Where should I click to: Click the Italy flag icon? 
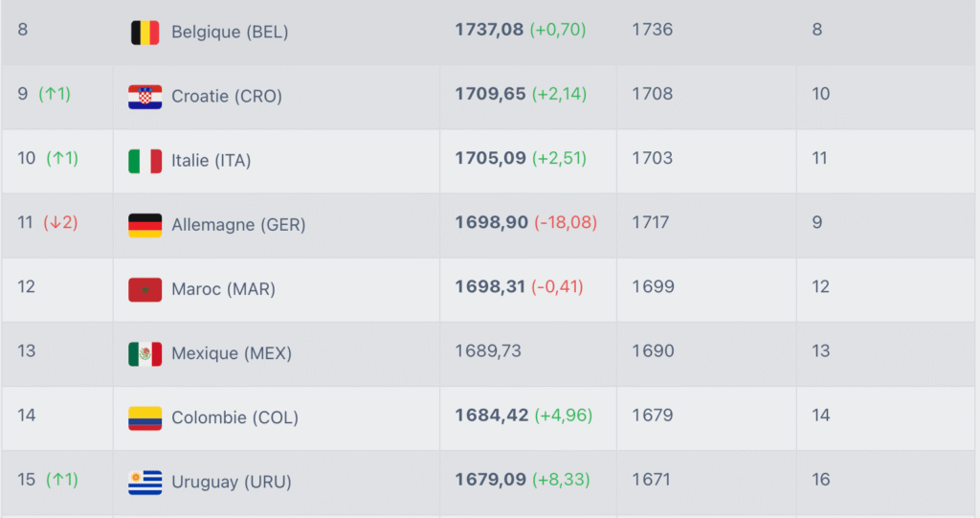click(145, 162)
